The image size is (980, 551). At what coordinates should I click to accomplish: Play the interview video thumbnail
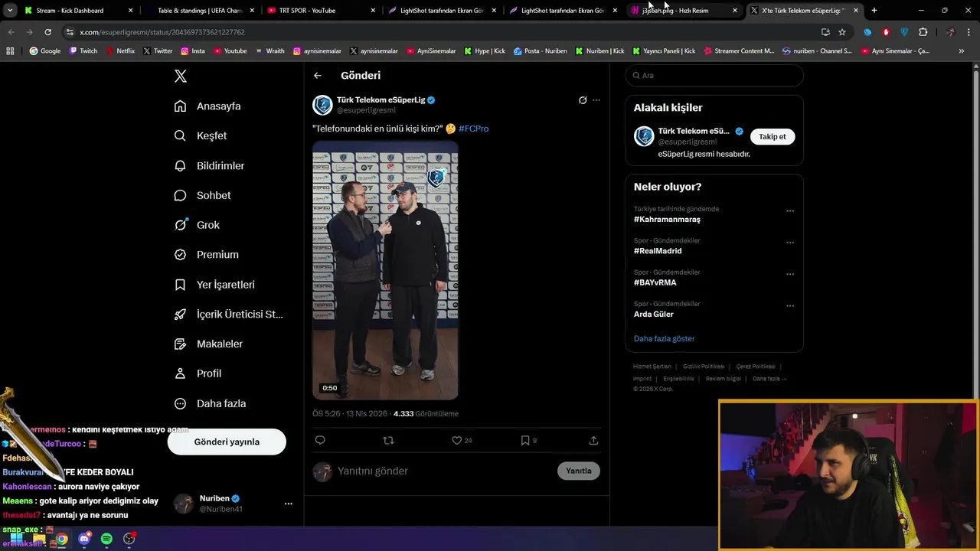click(385, 270)
